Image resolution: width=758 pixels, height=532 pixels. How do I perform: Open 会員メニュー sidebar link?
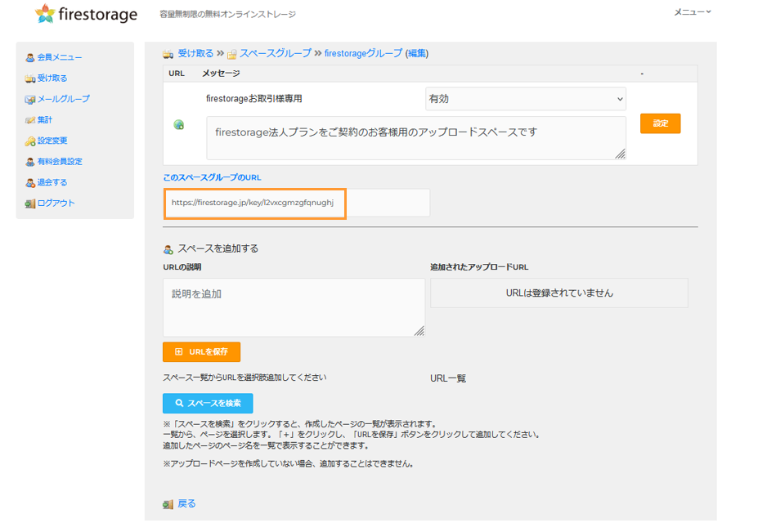[60, 57]
